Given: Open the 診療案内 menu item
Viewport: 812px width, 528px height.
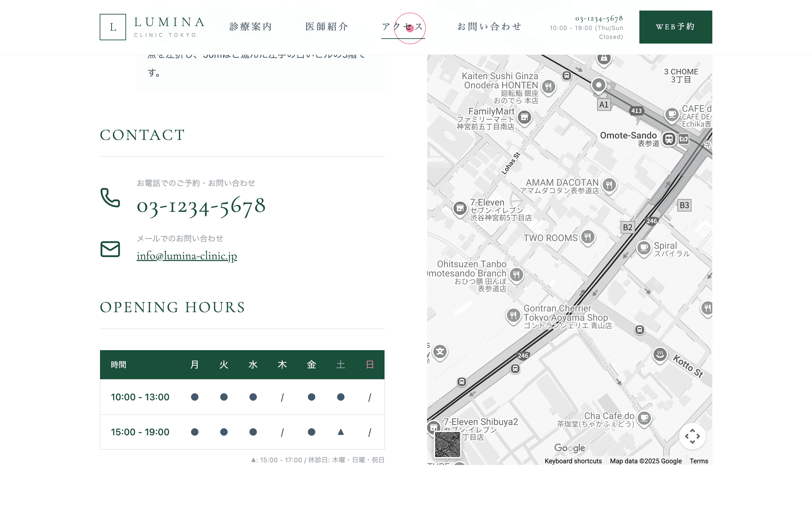Looking at the screenshot, I should (x=251, y=27).
